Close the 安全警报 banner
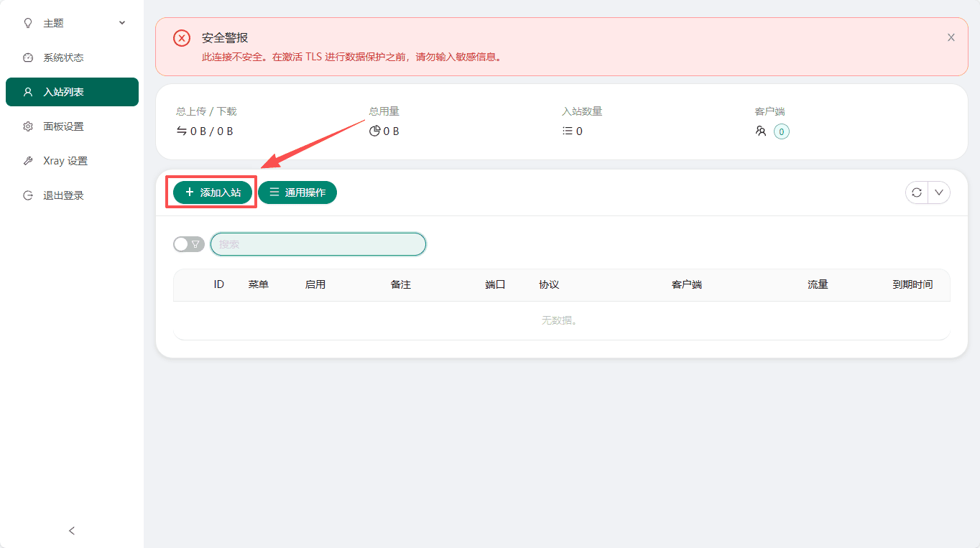 951,37
